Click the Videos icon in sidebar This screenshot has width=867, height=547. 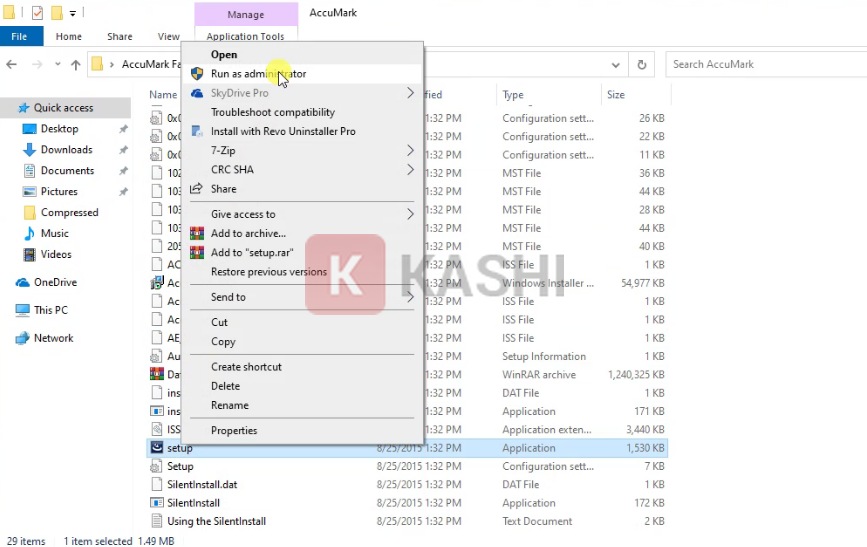(x=29, y=254)
